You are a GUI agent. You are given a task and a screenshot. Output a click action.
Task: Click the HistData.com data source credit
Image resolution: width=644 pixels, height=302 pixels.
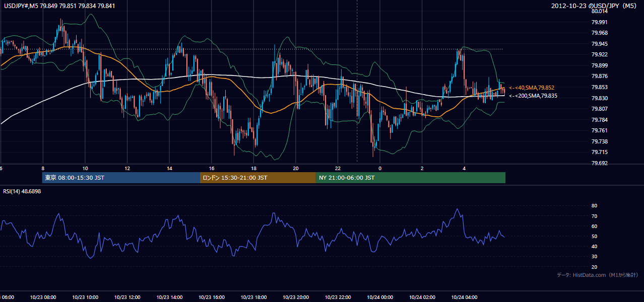click(x=598, y=275)
